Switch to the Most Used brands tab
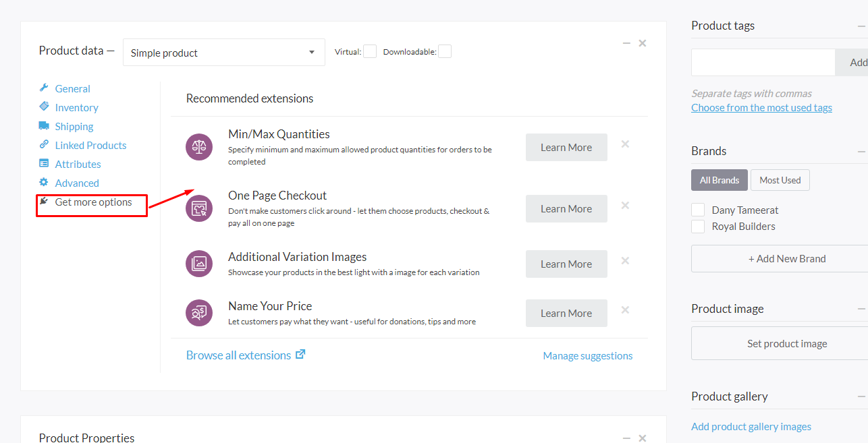Image resolution: width=868 pixels, height=443 pixels. [x=780, y=180]
